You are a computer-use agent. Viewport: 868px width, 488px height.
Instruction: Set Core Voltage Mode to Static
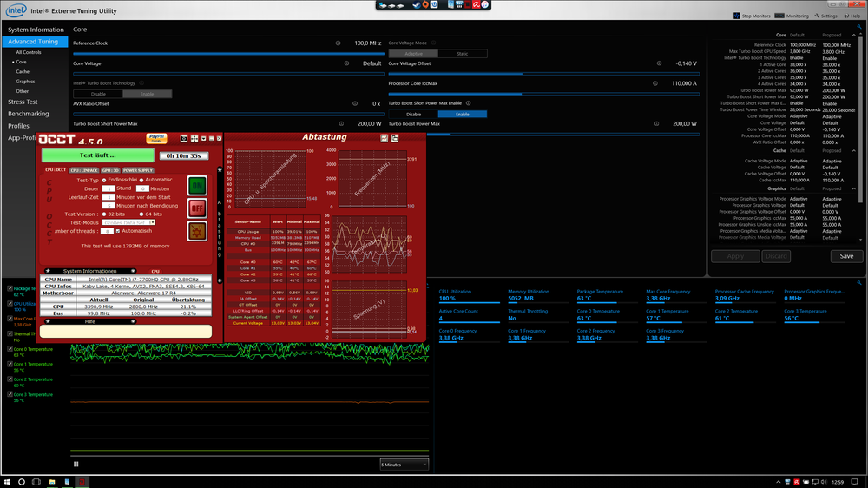[x=463, y=54]
